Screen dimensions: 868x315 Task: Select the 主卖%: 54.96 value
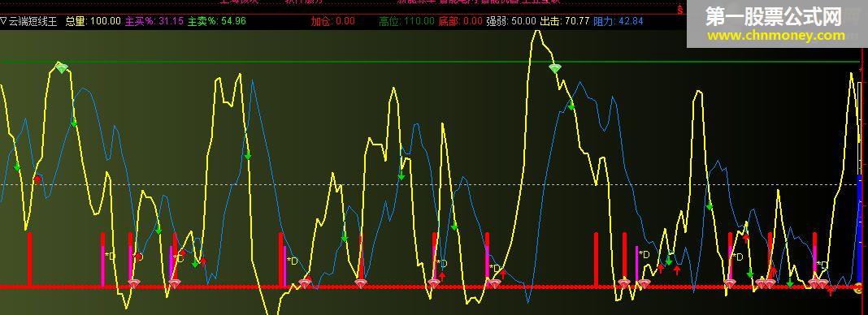216,22
